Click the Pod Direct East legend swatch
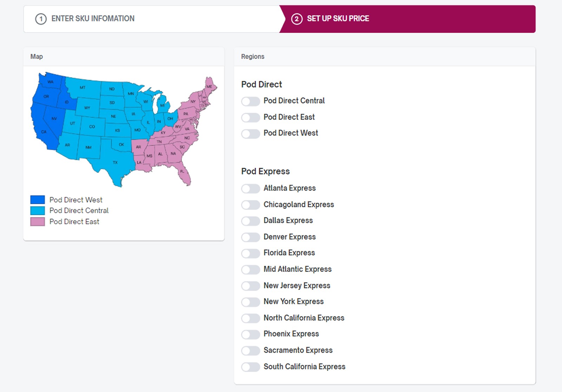The width and height of the screenshot is (562, 392). coord(38,222)
